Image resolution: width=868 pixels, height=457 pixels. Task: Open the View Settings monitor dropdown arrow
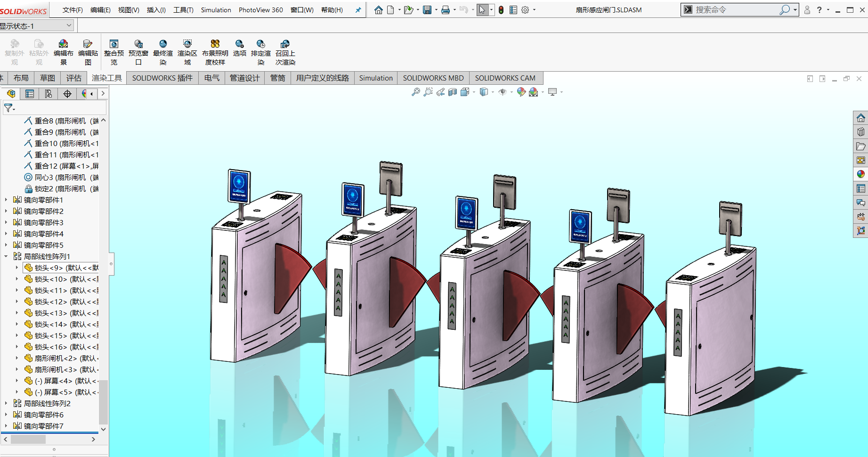point(561,92)
